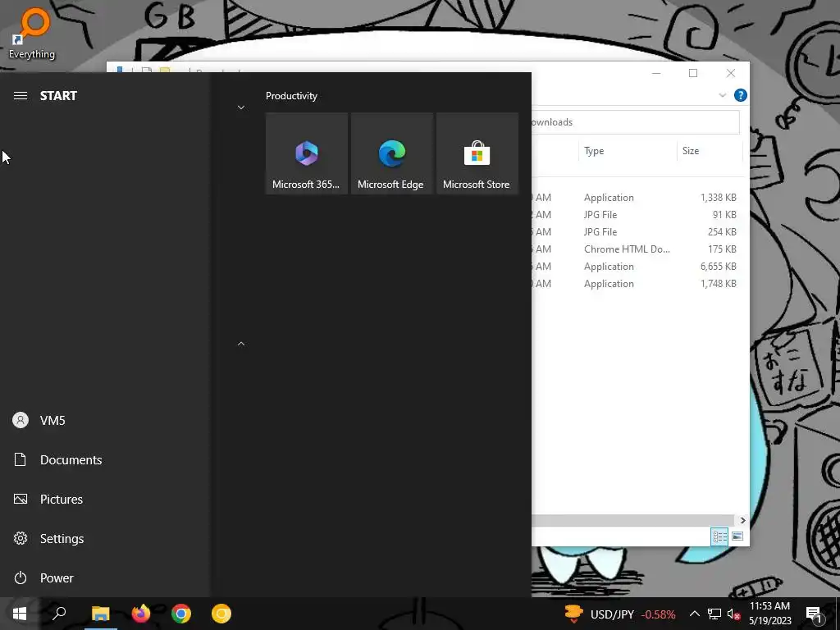Open Chrome Canary from taskbar
The height and width of the screenshot is (630, 840).
221,614
